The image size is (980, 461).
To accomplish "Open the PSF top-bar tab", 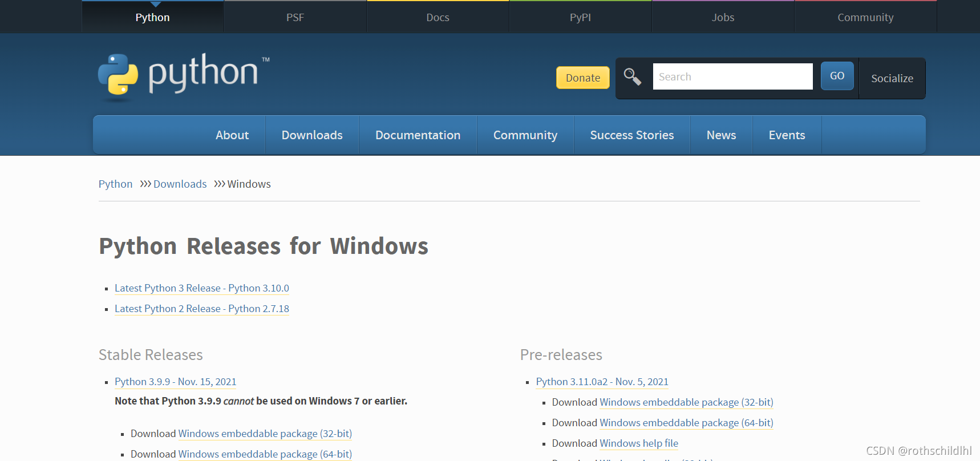I will pyautogui.click(x=295, y=17).
